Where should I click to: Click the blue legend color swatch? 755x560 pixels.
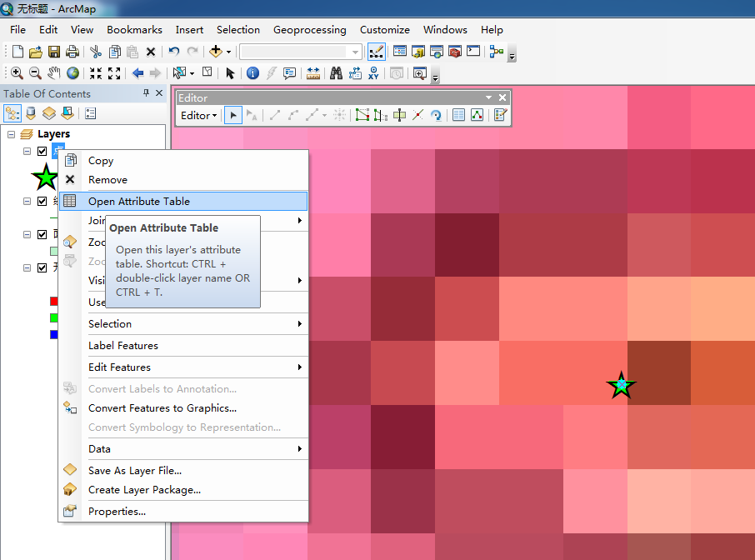click(54, 335)
